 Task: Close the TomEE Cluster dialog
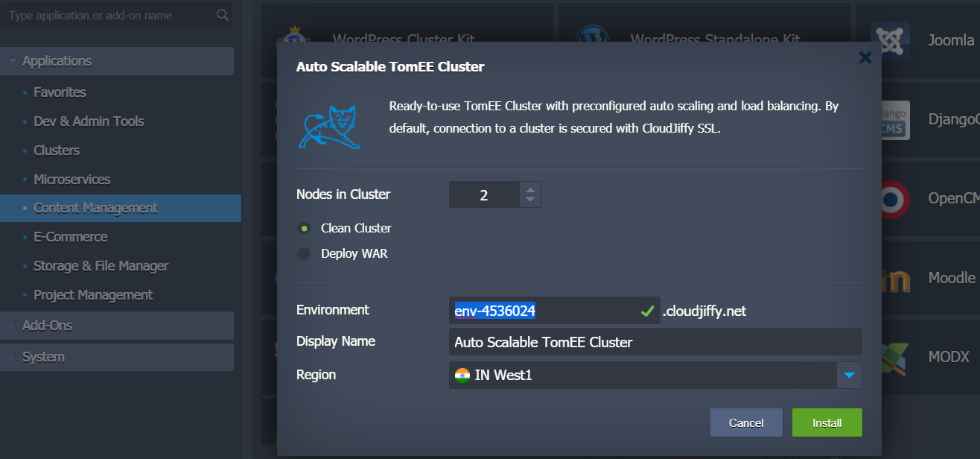[865, 57]
